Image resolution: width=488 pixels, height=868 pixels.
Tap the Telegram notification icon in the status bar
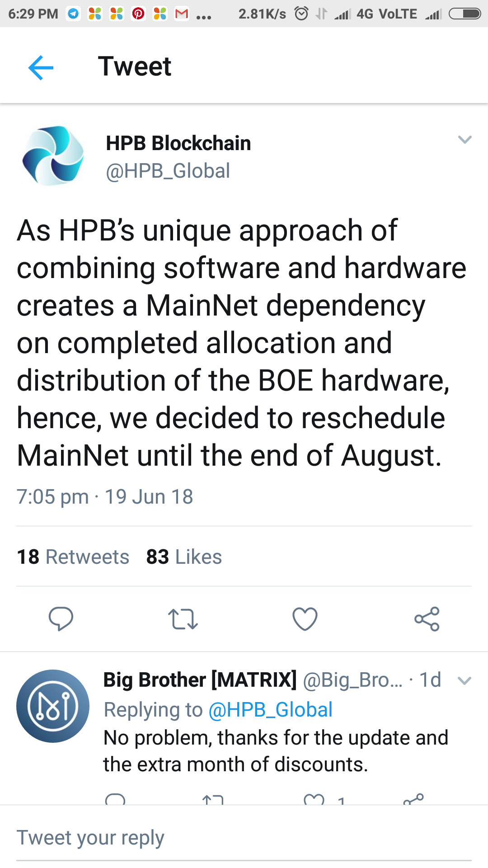(x=73, y=14)
